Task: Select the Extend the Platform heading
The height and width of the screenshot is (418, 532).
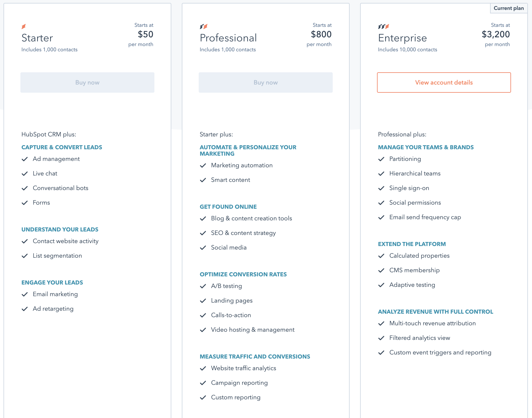Action: (x=412, y=244)
